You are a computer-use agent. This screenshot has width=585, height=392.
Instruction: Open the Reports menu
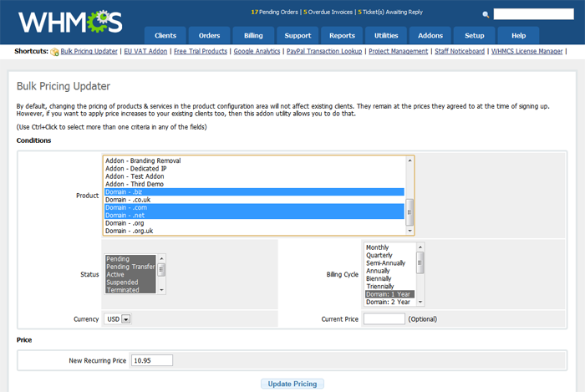pos(342,35)
